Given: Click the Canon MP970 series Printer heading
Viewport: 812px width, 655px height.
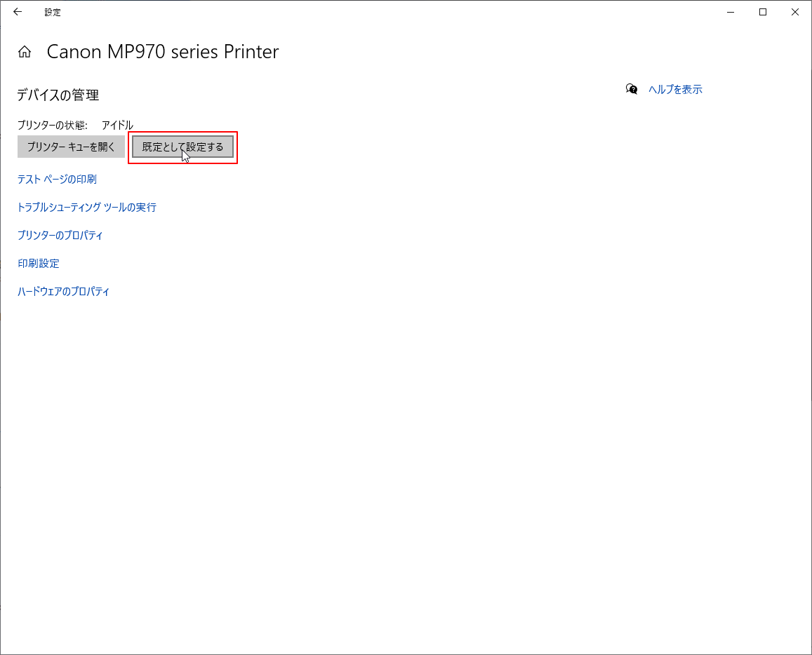Looking at the screenshot, I should coord(163,52).
